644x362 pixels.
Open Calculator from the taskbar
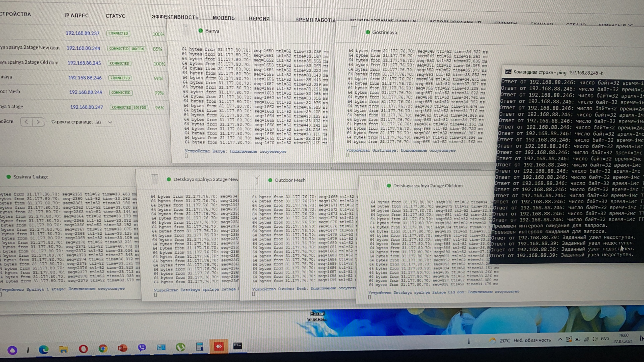(x=200, y=347)
